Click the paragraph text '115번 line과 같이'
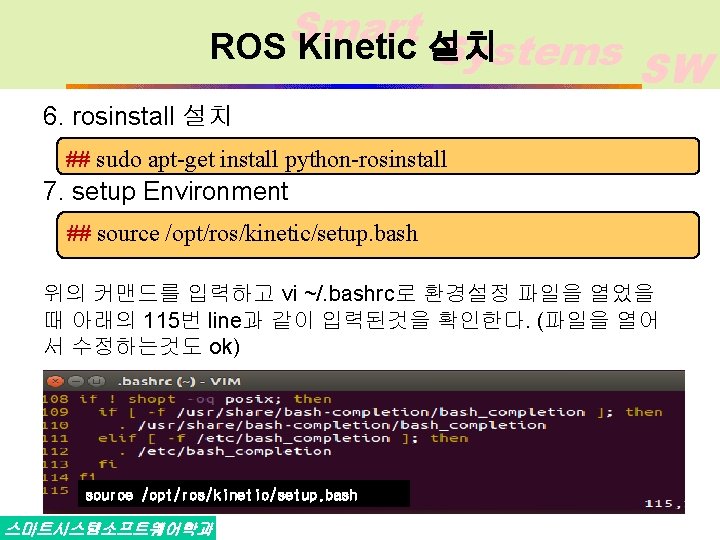 pos(228,320)
